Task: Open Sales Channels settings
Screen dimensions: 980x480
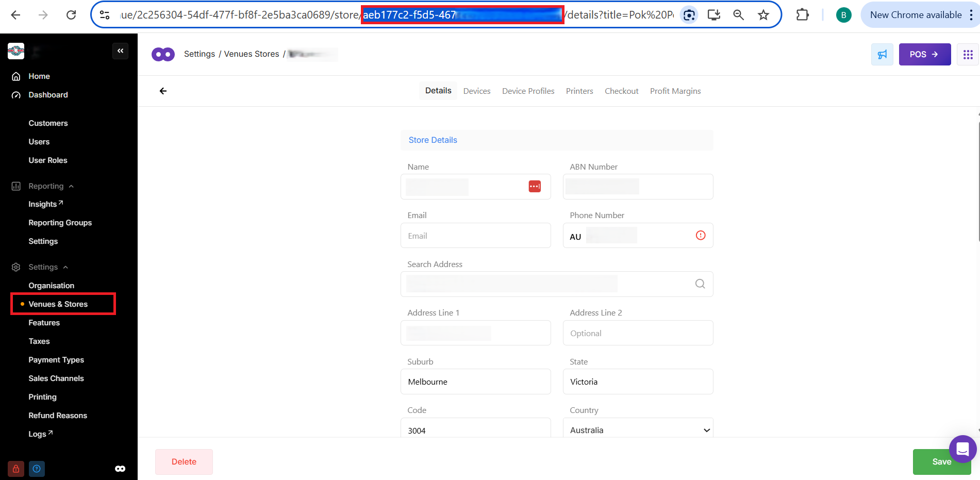Action: pos(56,378)
